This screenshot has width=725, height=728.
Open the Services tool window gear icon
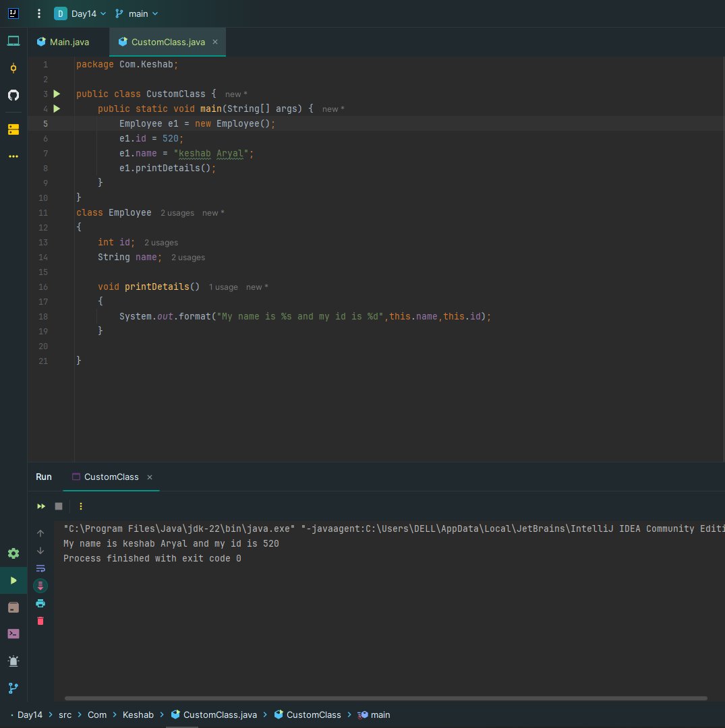[x=13, y=553]
